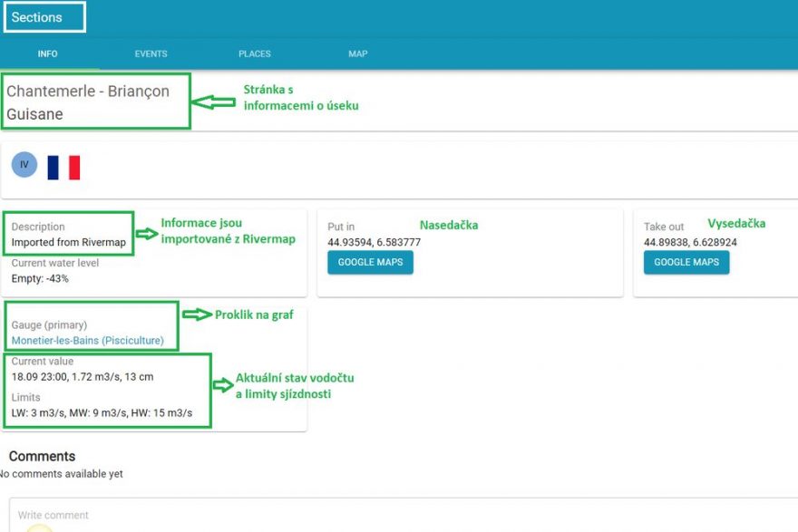Click the green arrow next to Current value
The image size is (798, 532).
tap(223, 384)
